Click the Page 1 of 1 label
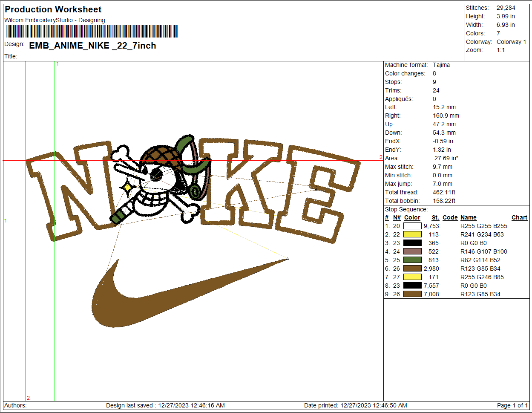The image size is (532, 413). point(512,405)
